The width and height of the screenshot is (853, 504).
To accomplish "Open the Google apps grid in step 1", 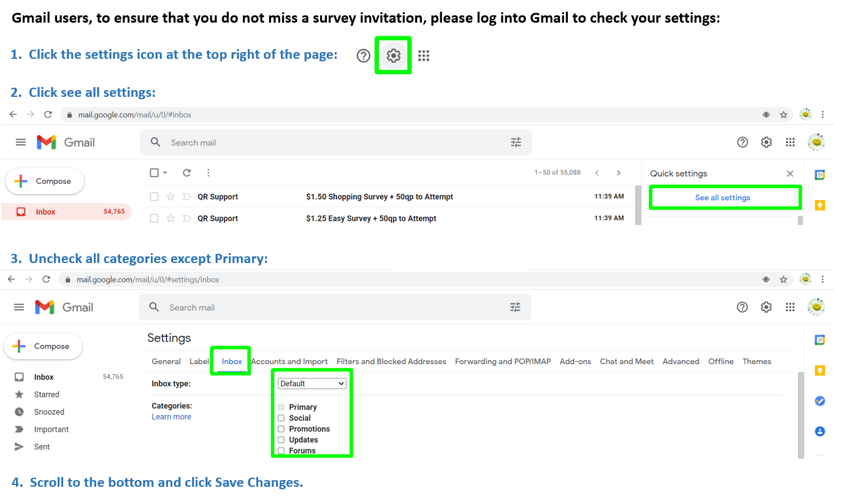I will (x=424, y=56).
